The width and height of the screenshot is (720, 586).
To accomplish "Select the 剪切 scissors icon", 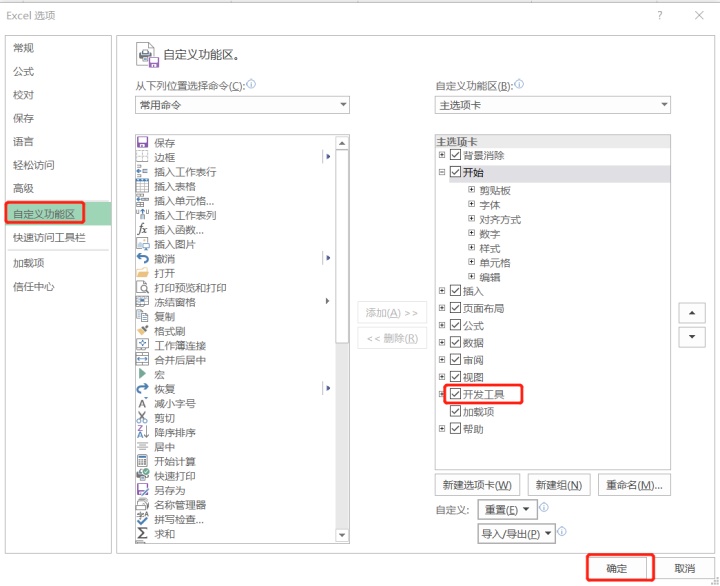I will click(142, 417).
